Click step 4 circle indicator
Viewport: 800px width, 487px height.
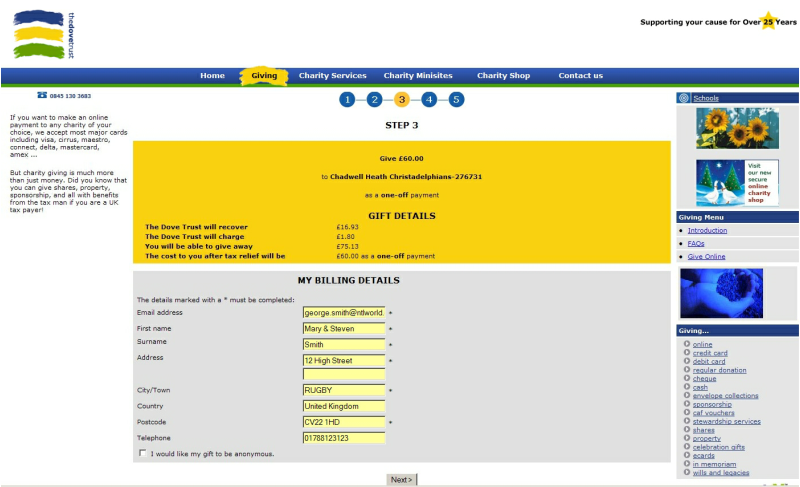(429, 99)
